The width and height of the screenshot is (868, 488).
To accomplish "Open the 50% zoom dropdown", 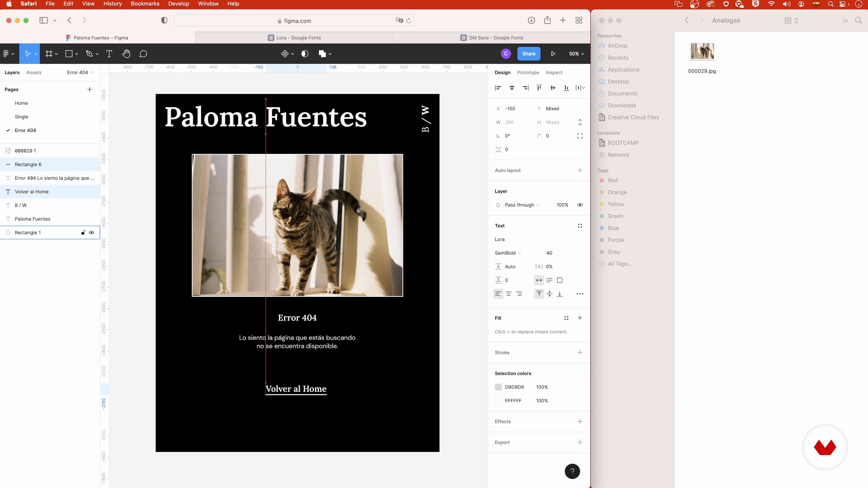I will point(577,54).
